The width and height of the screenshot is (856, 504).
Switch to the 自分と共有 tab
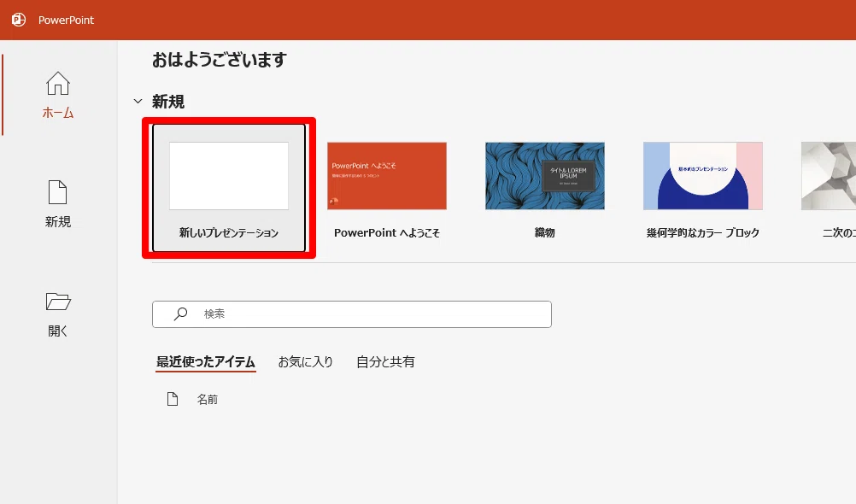(x=385, y=362)
